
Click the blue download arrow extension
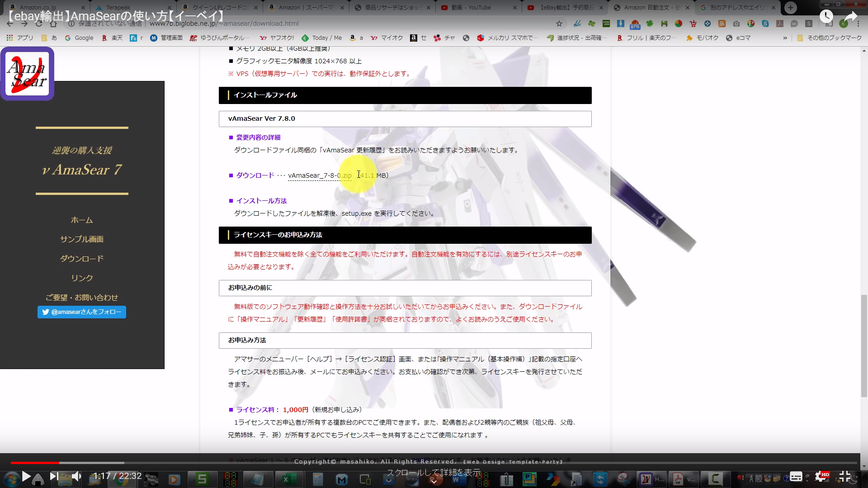coord(621,24)
